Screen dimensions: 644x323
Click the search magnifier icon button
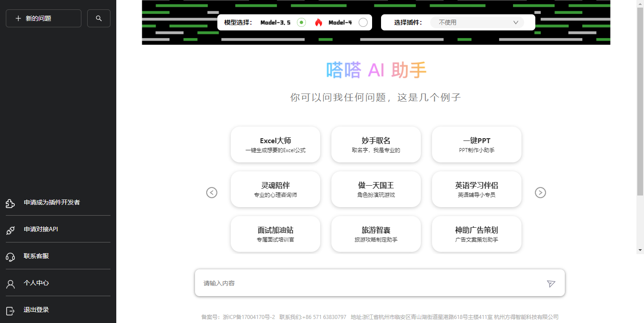tap(99, 18)
